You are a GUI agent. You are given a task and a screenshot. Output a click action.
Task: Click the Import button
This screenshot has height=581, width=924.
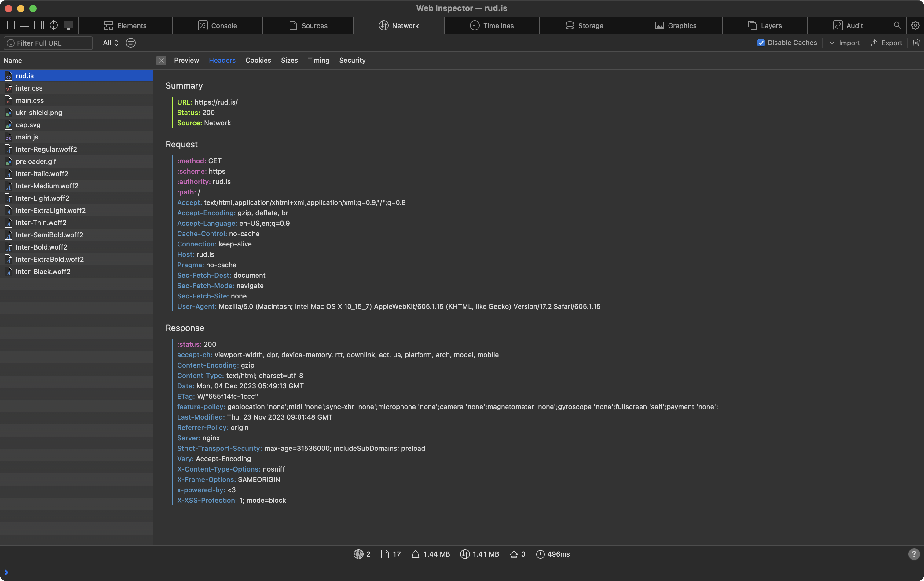[844, 43]
